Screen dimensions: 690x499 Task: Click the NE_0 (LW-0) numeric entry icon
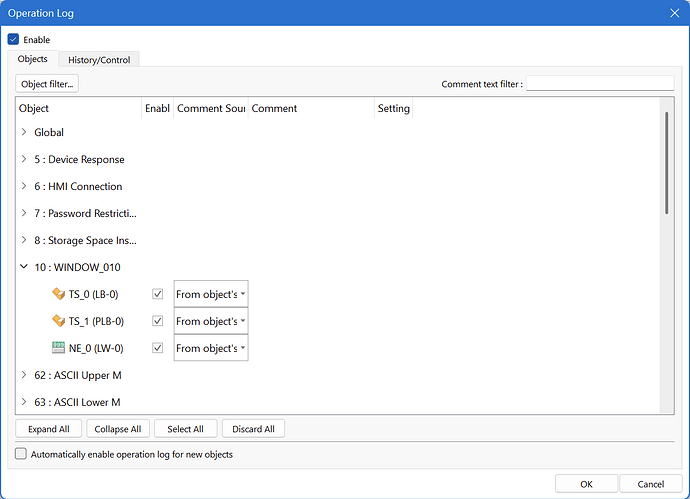[x=58, y=348]
